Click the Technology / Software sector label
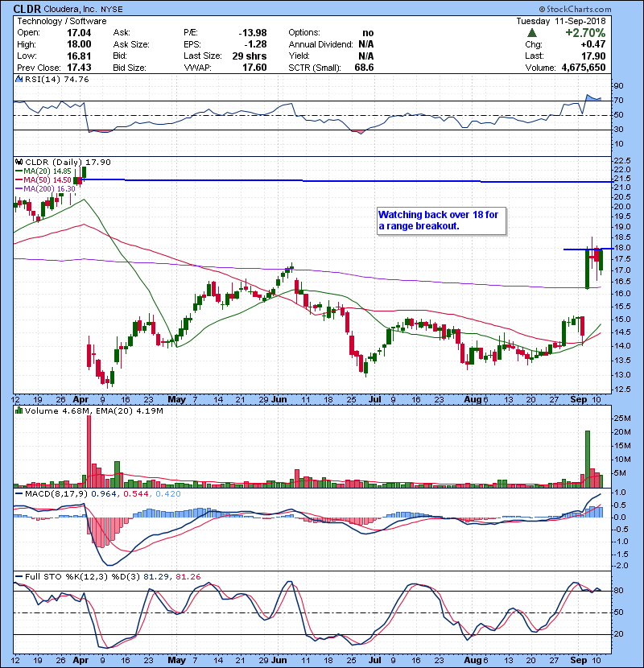 (62, 21)
